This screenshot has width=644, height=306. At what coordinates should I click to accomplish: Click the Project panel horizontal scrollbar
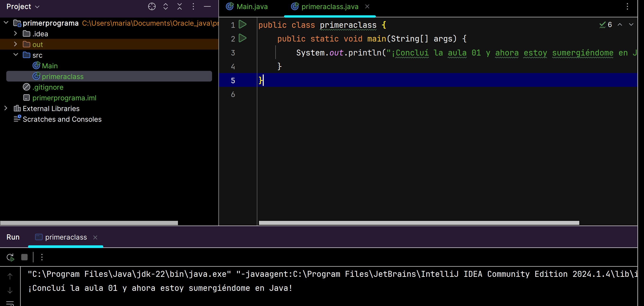[89, 223]
